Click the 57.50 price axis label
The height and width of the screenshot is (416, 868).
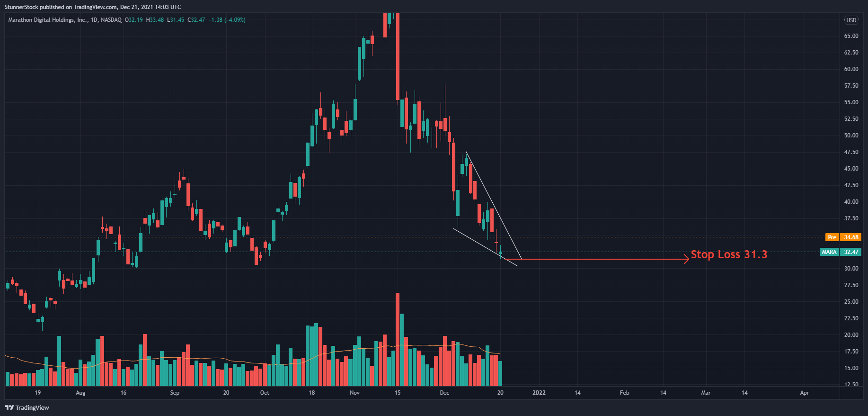[851, 86]
